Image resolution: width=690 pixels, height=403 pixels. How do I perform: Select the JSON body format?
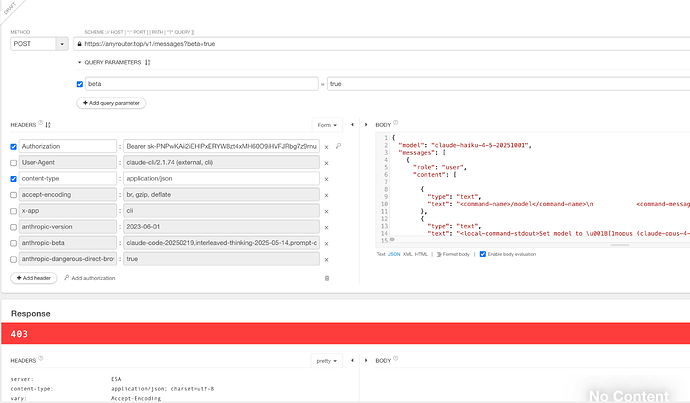click(x=394, y=254)
